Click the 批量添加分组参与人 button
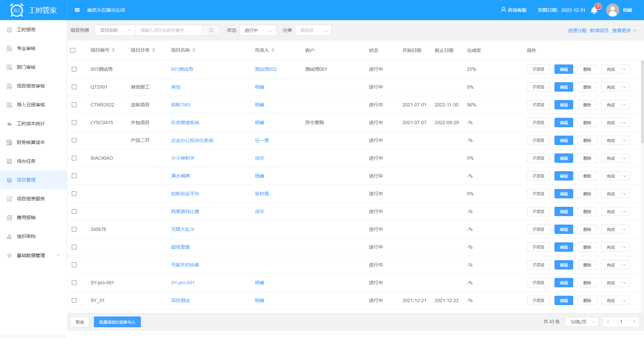This screenshot has width=644, height=338. pyautogui.click(x=117, y=322)
